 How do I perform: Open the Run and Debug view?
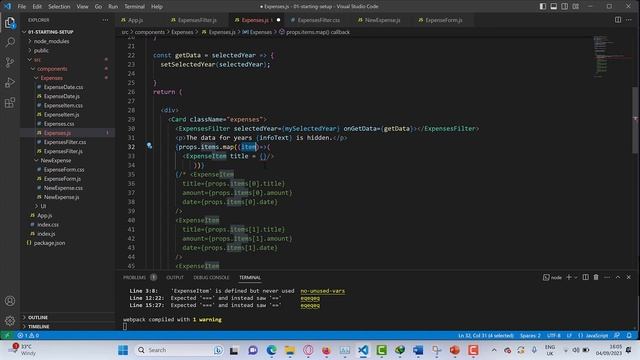(x=10, y=82)
